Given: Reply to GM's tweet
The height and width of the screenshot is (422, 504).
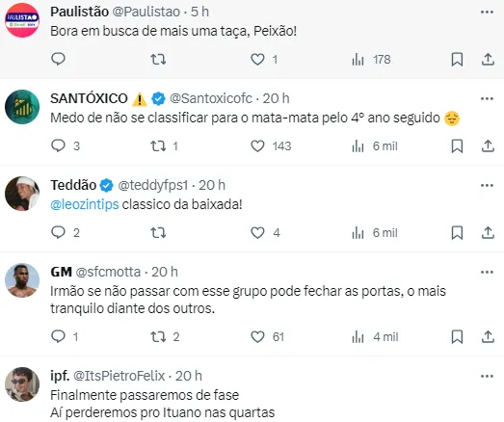Looking at the screenshot, I should point(58,336).
